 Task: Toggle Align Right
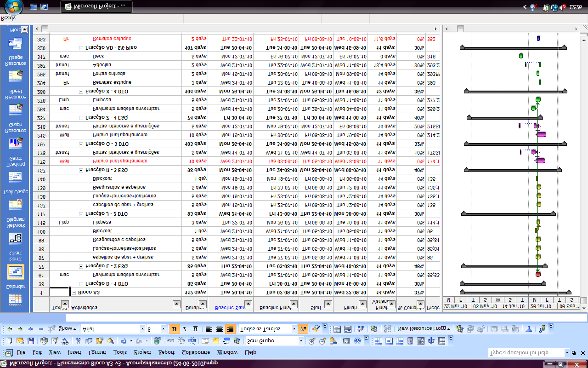tap(230, 329)
